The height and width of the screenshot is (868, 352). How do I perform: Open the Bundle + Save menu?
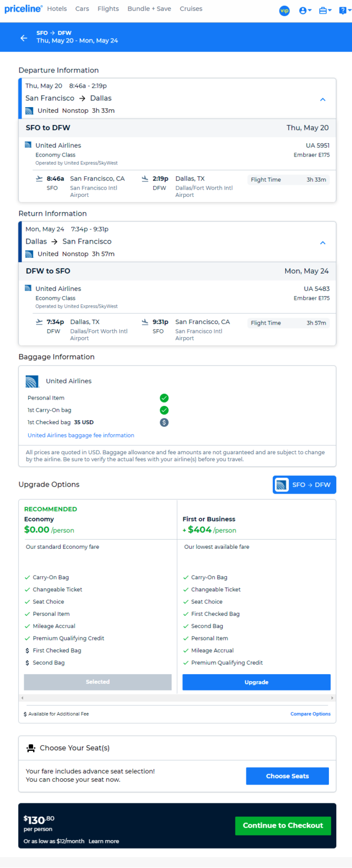click(149, 9)
